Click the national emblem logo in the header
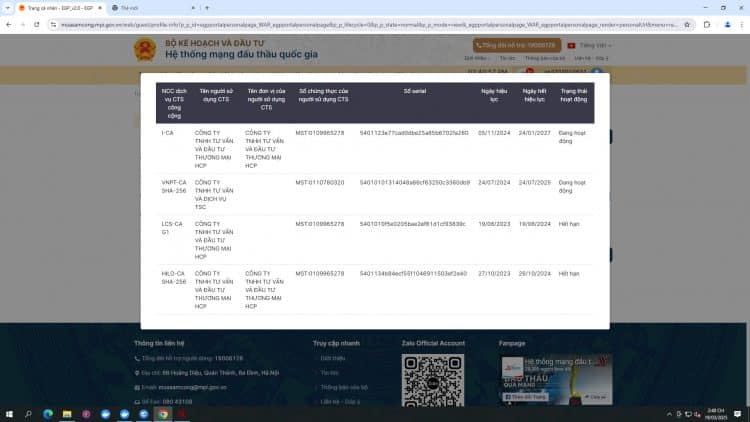 145,49
